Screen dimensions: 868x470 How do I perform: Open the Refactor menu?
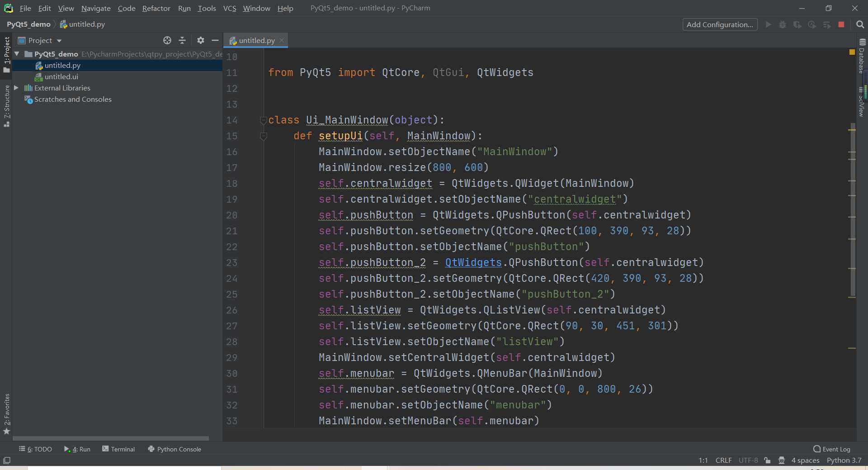(x=156, y=8)
